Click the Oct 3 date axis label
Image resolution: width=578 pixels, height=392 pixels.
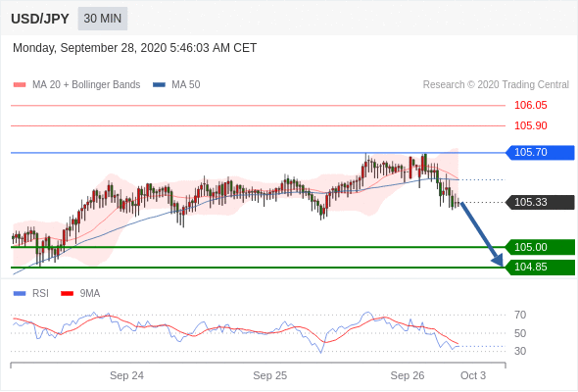473,375
